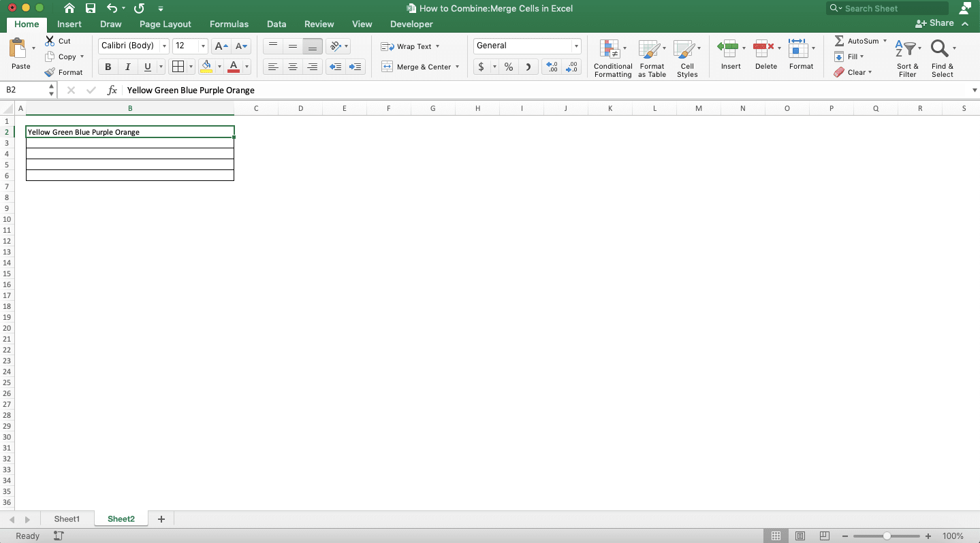
Task: Open the font size dropdown
Action: click(x=204, y=46)
